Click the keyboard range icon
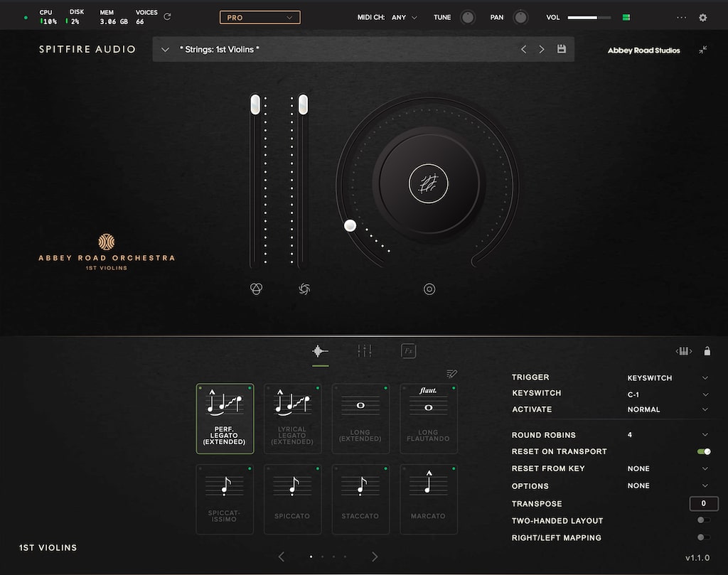This screenshot has height=575, width=728. 683,351
